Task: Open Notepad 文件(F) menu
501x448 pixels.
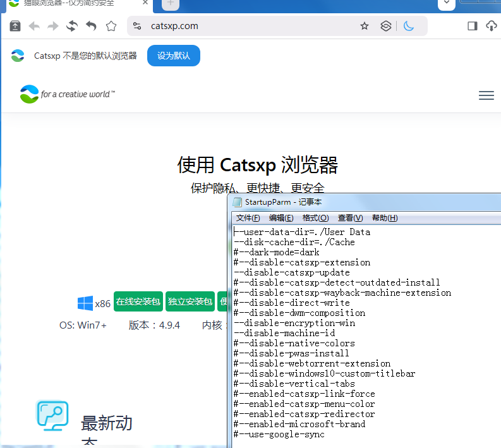Action: pyautogui.click(x=248, y=218)
